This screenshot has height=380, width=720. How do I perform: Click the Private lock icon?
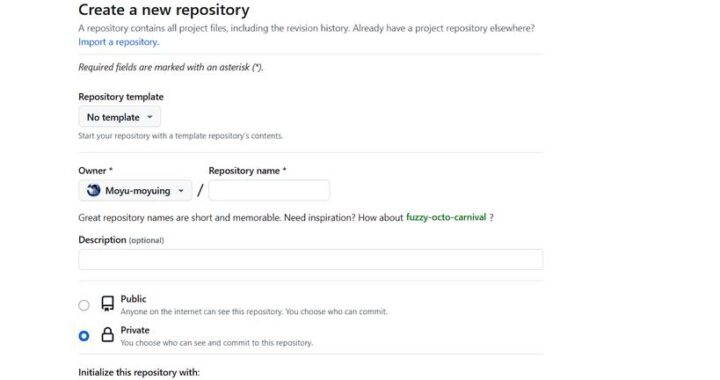tap(107, 335)
